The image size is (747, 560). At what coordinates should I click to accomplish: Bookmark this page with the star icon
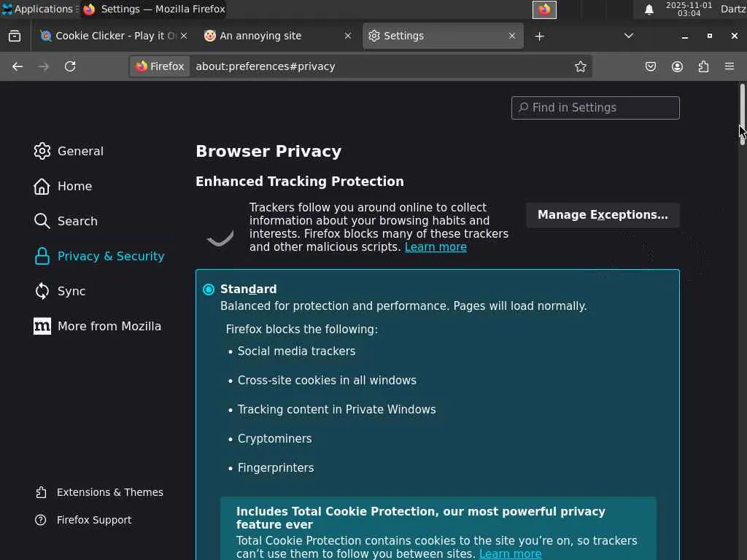(581, 66)
